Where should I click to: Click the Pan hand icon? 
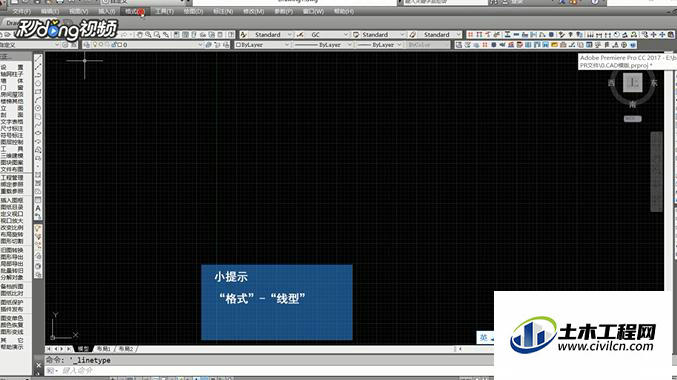(139, 35)
